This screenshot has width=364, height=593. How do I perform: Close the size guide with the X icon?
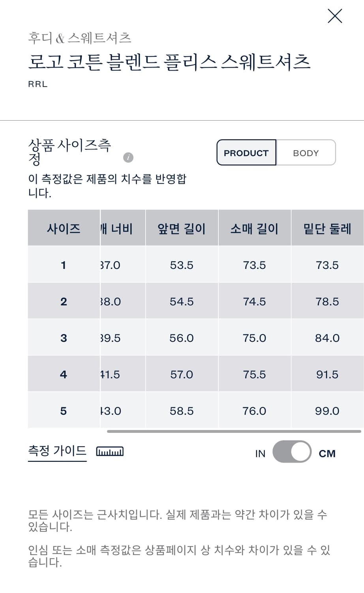(x=335, y=16)
